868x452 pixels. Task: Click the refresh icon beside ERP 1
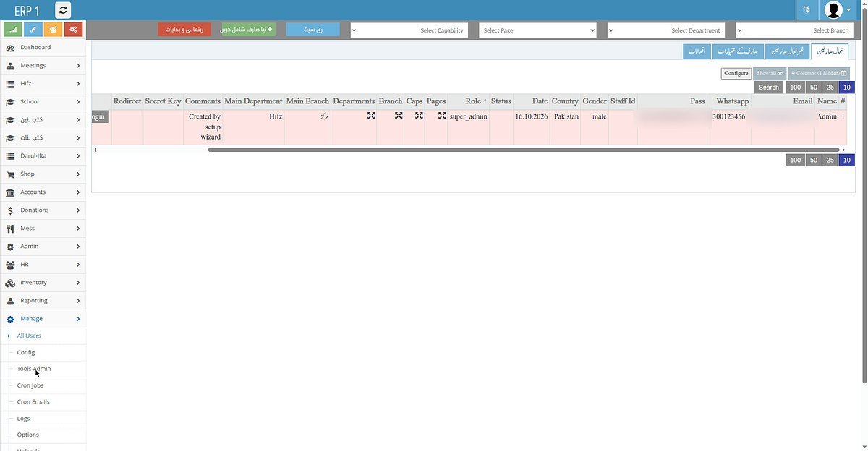(63, 10)
